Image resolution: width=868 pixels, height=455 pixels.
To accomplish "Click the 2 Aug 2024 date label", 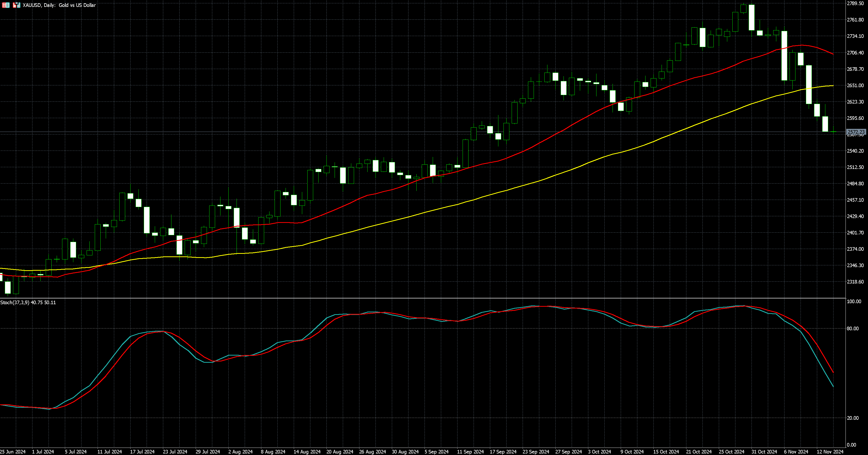I will point(240,452).
